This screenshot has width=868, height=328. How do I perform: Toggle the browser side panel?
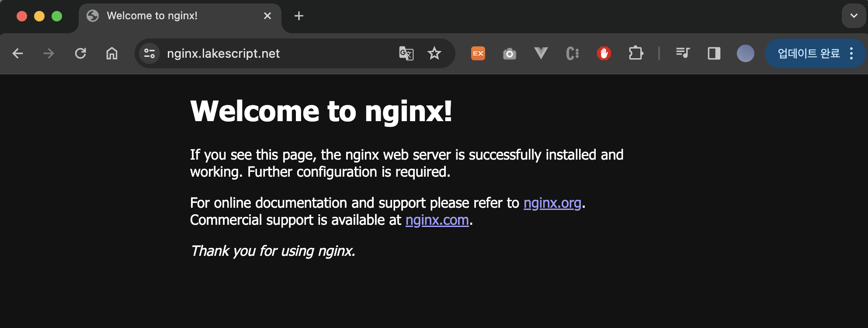(714, 53)
